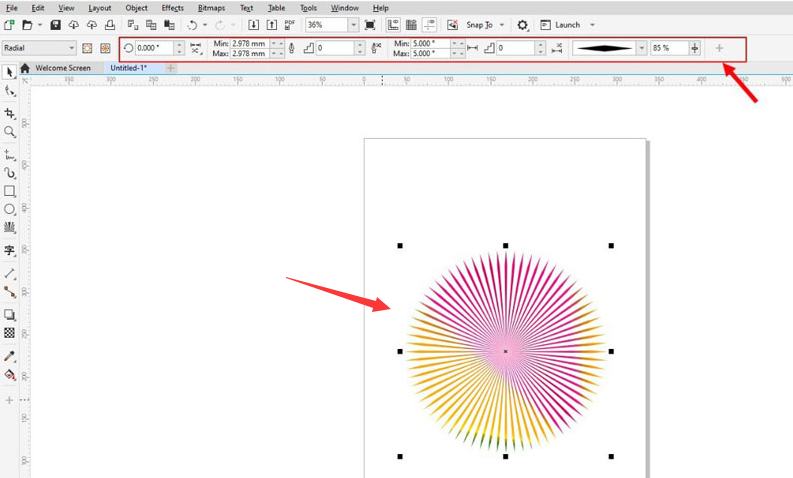Toggle outer boundary button
The height and width of the screenshot is (478, 793).
(x=105, y=48)
